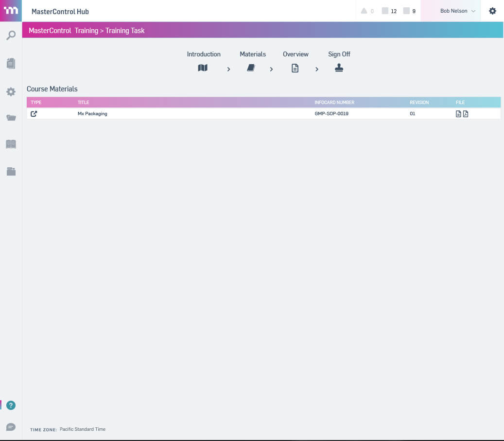Open the documents icon in sidebar
Image resolution: width=504 pixels, height=441 pixels.
[11, 63]
